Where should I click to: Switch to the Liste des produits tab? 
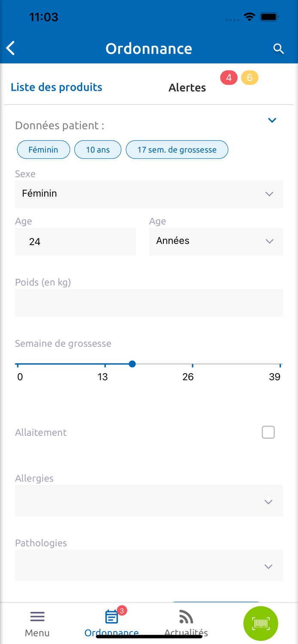coord(56,87)
